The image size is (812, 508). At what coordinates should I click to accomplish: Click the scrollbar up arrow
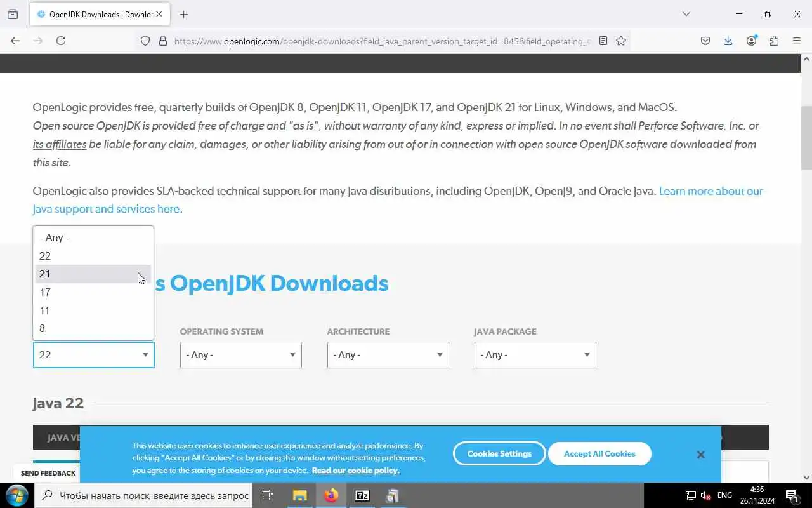pos(806,59)
